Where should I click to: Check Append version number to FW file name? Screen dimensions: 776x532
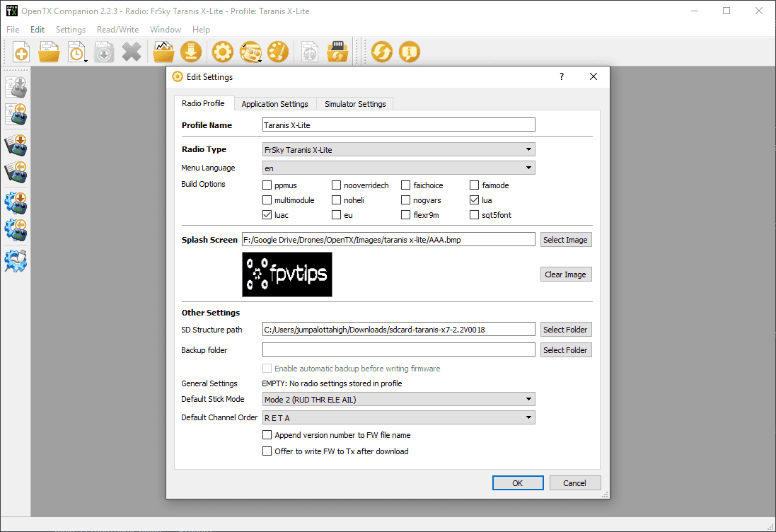coord(267,435)
